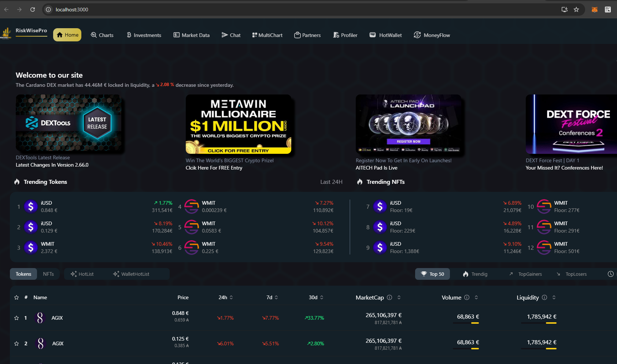Screen dimensions: 617x364
Task: Select the WMIT NFT icon with Floor 277€
Action: tap(544, 207)
